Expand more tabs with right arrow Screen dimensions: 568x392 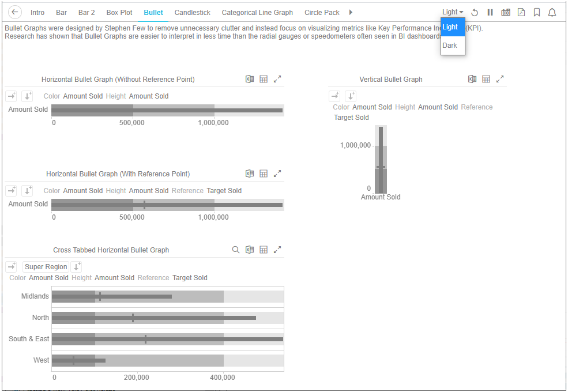coord(351,12)
